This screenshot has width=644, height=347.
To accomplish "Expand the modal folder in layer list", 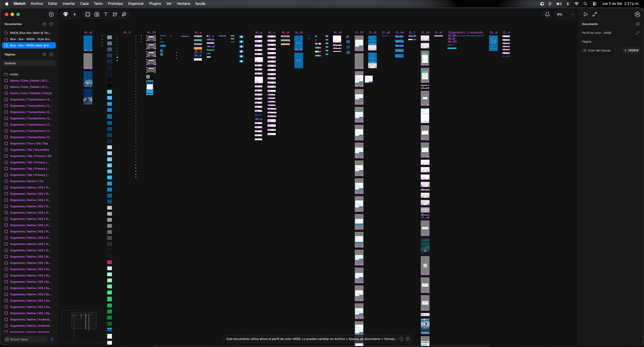I will pyautogui.click(x=6, y=74).
